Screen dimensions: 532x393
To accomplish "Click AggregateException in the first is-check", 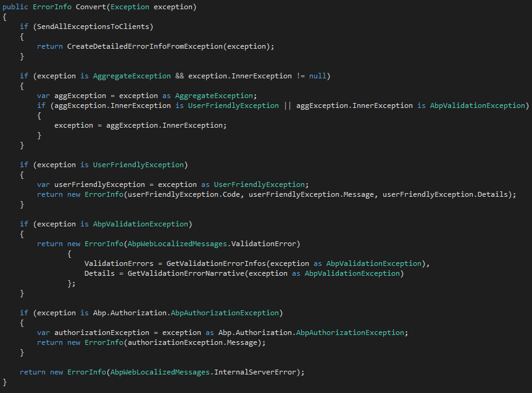I will (x=132, y=77).
